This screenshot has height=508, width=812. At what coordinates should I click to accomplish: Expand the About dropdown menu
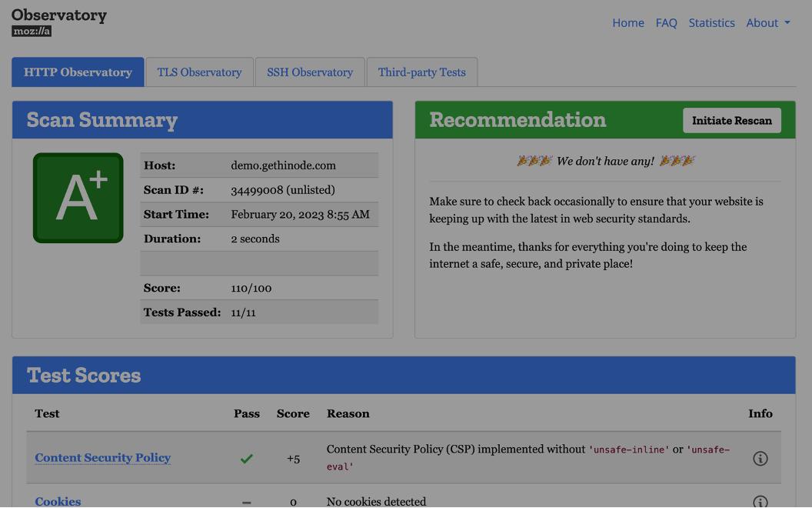[767, 23]
